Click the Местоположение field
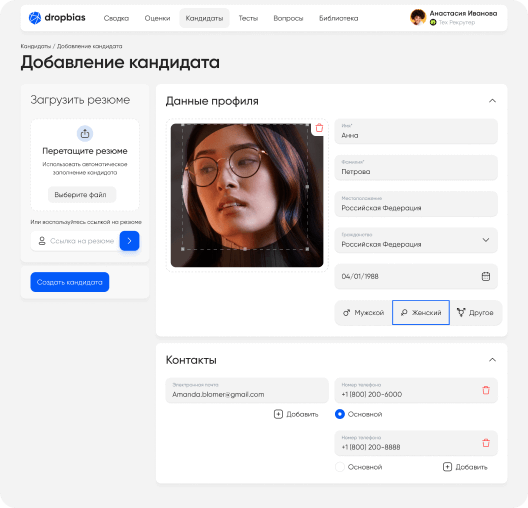Viewport: 528px width, 508px height. click(416, 204)
